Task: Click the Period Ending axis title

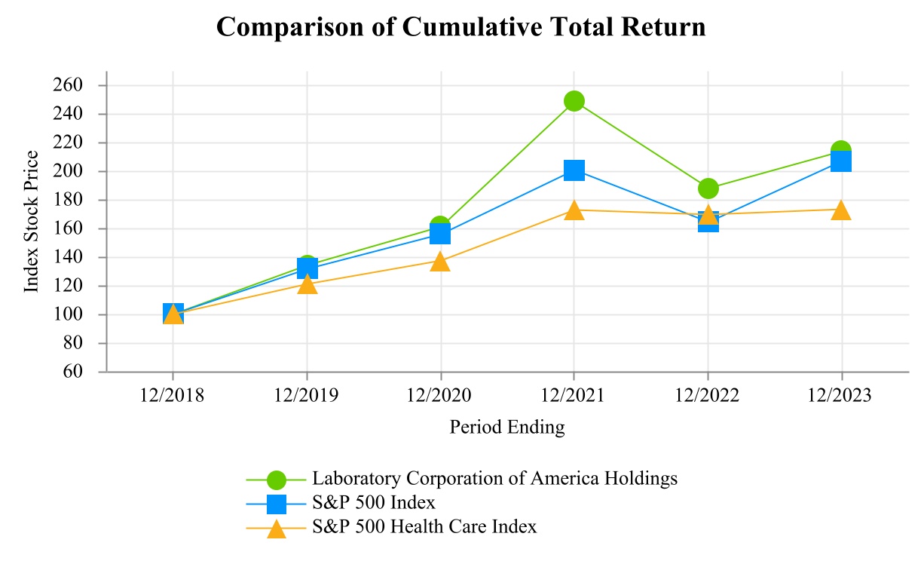Action: [x=507, y=428]
